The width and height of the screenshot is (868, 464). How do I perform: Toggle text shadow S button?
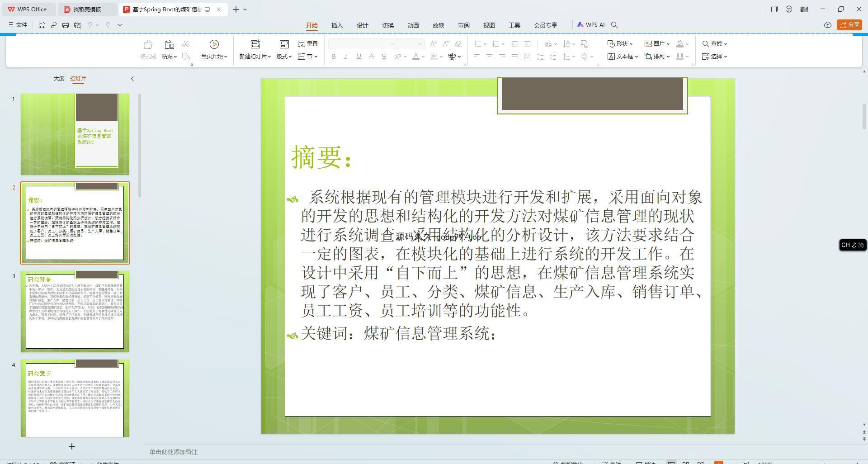pyautogui.click(x=384, y=57)
